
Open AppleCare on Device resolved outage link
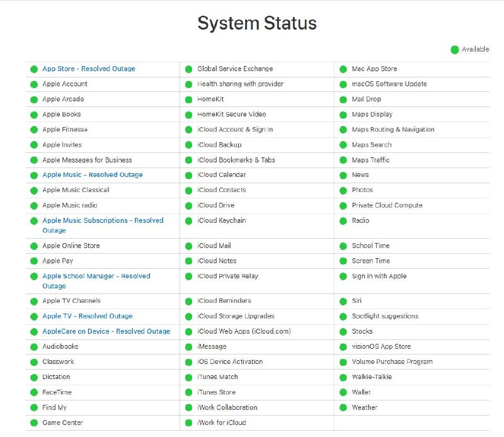pyautogui.click(x=106, y=331)
